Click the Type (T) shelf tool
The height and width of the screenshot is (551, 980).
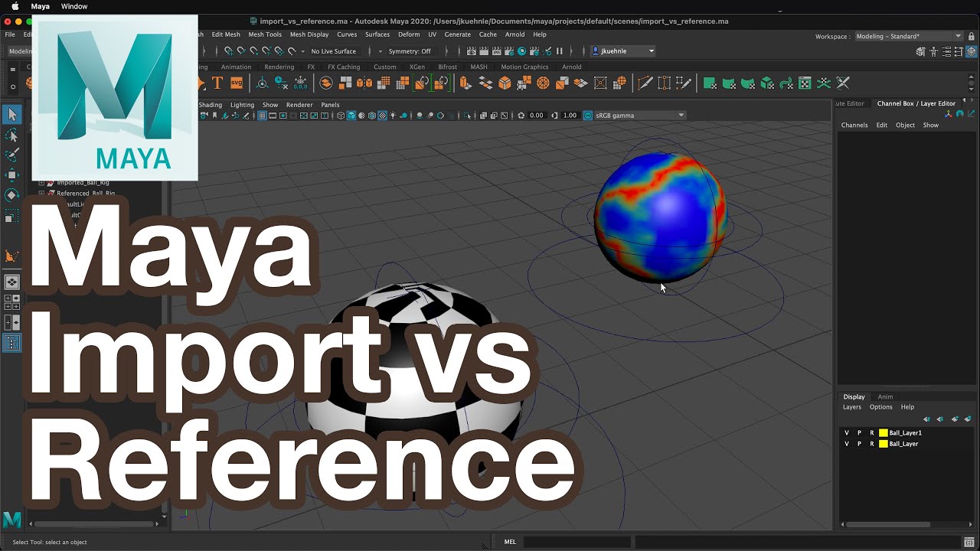click(217, 83)
